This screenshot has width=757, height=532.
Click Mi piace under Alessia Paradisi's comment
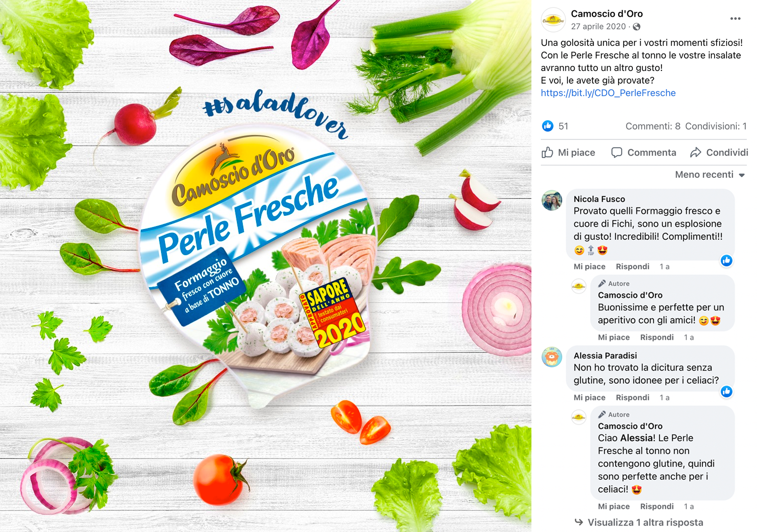coord(590,398)
